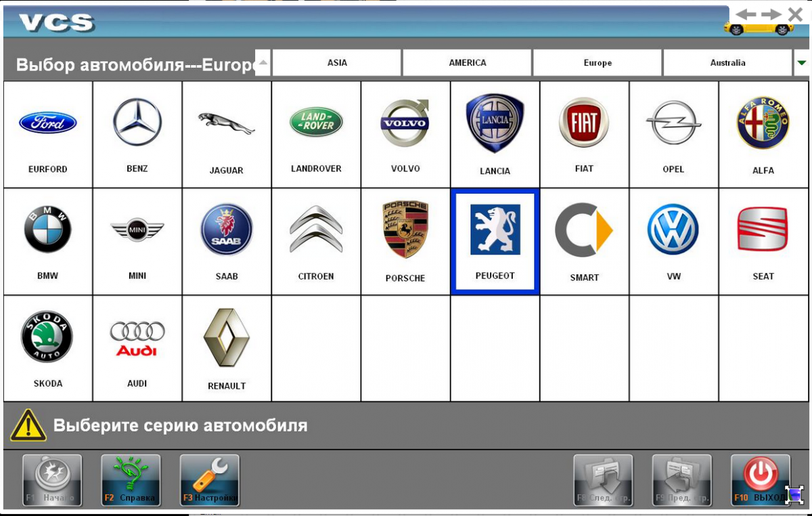This screenshot has width=812, height=516.
Task: Choose the RENAULT brand logo
Action: [227, 349]
